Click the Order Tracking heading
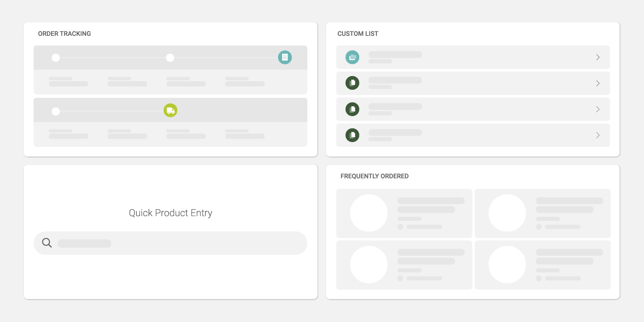Image resolution: width=644 pixels, height=322 pixels. pyautogui.click(x=64, y=34)
